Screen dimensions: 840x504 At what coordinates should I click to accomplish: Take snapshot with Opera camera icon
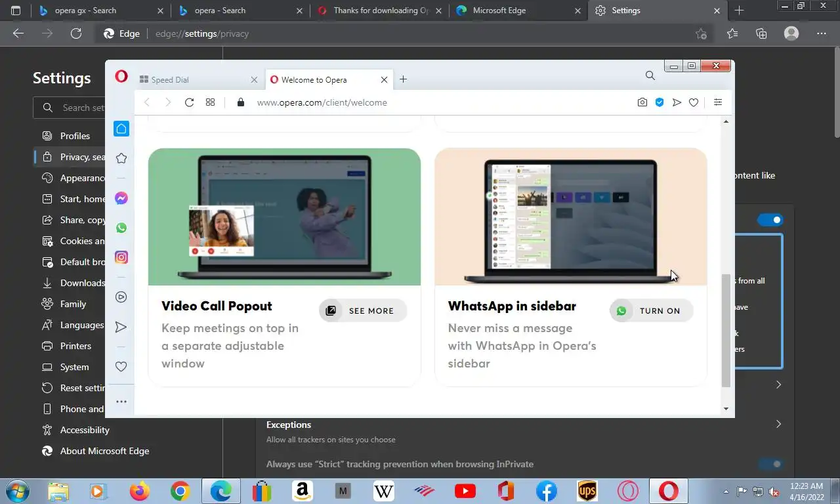click(x=642, y=102)
